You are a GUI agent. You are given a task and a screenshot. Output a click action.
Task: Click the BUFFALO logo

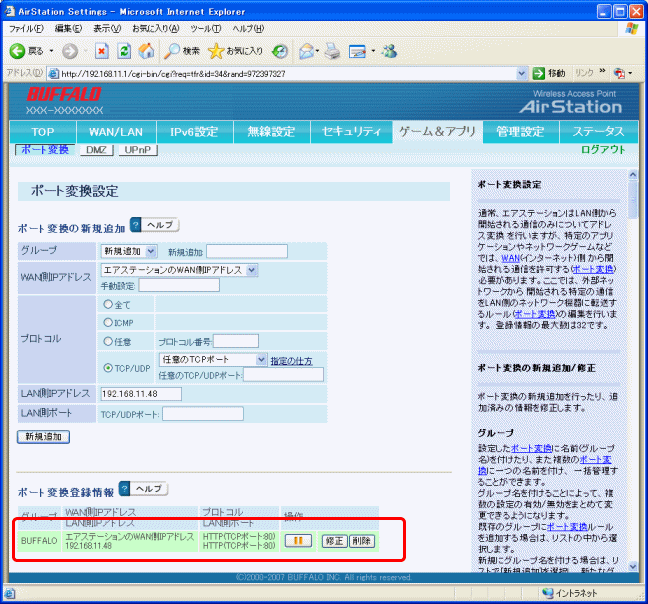[64, 94]
